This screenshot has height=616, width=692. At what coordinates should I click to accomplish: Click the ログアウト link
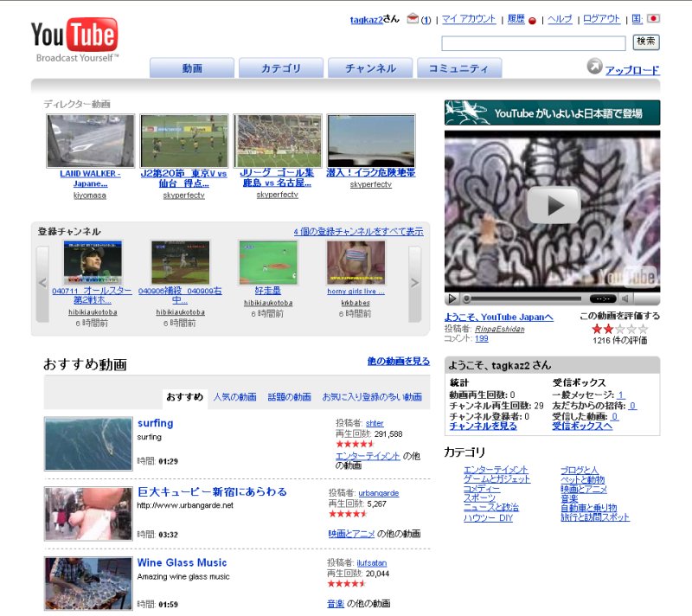(601, 19)
